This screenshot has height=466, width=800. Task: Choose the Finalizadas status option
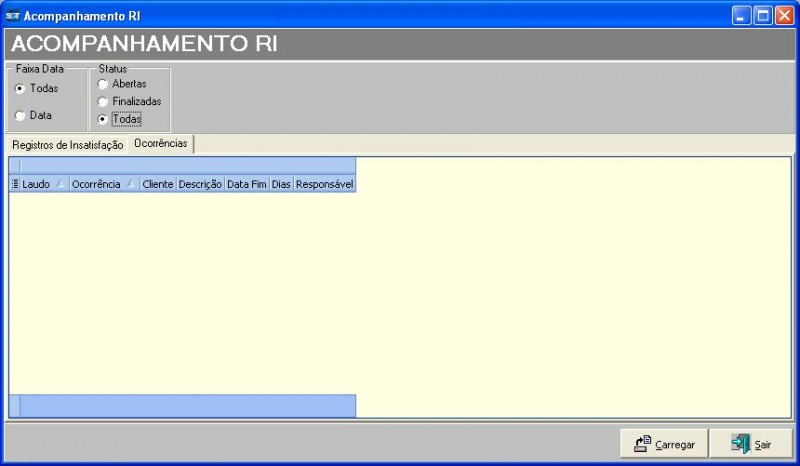102,102
